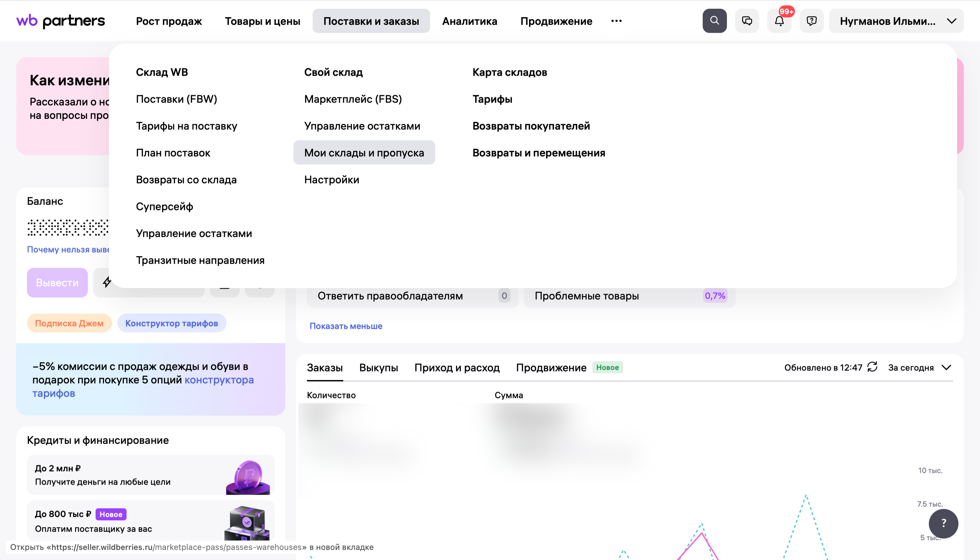Select Суперсейф
980x560 pixels.
point(164,207)
